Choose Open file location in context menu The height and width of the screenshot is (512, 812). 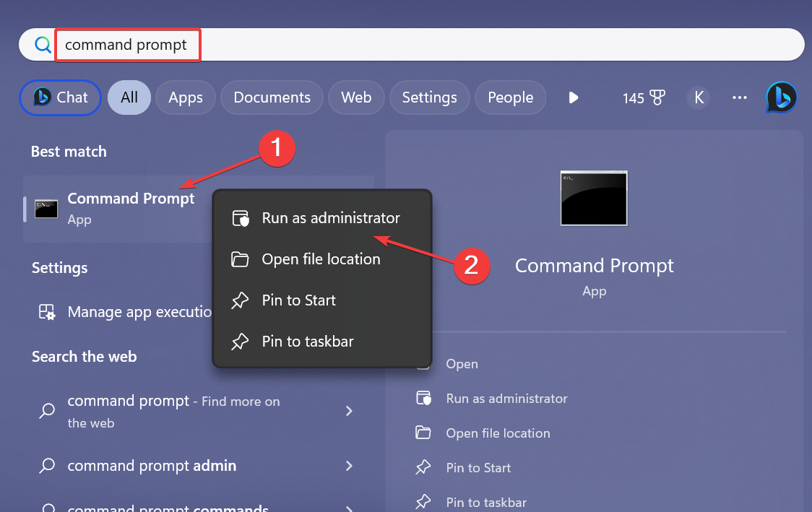pos(322,259)
